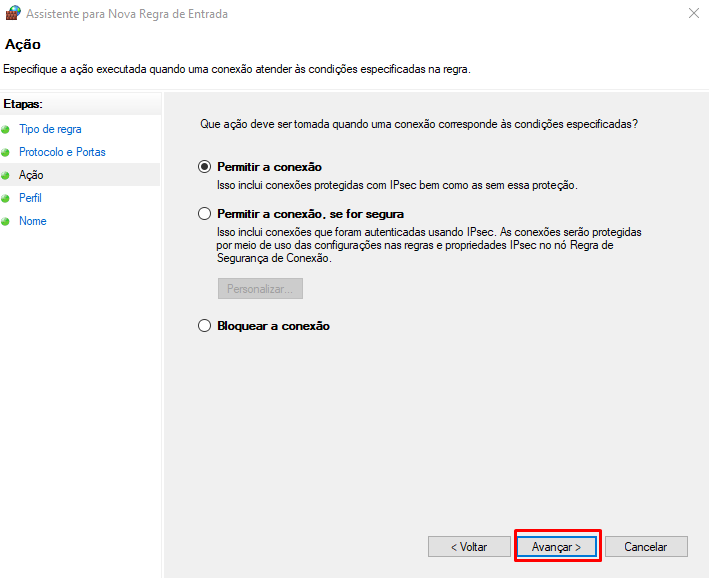
Task: Go to the Tipo de regra step
Action: tap(50, 129)
